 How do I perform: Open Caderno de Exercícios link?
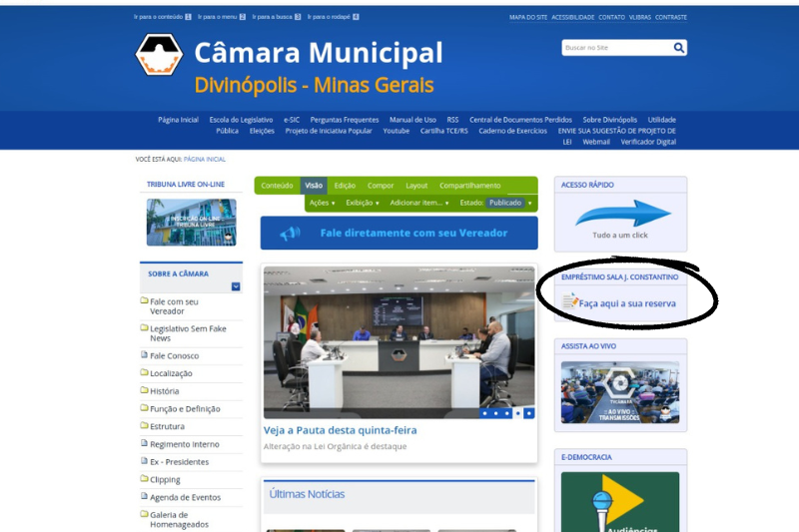click(x=512, y=131)
